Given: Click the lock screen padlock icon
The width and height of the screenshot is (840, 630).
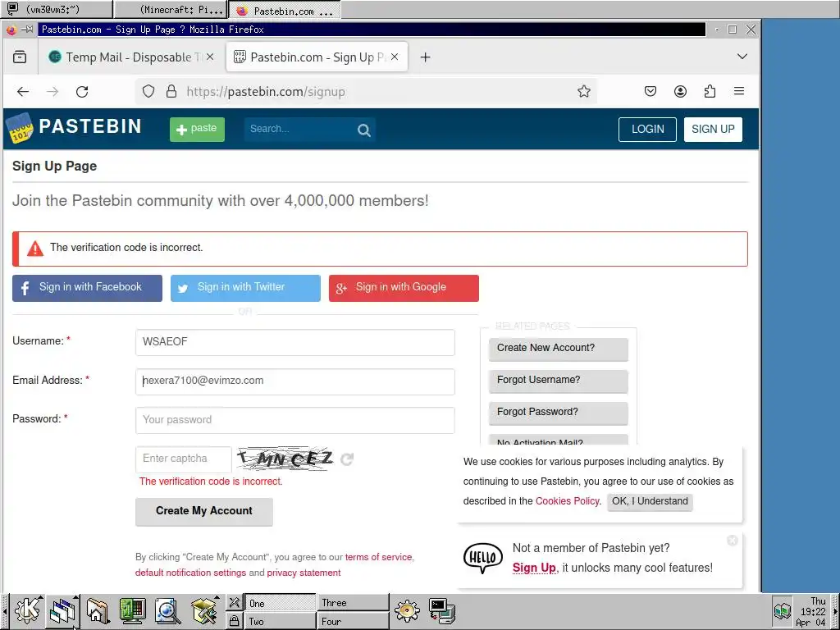Looking at the screenshot, I should (234, 621).
